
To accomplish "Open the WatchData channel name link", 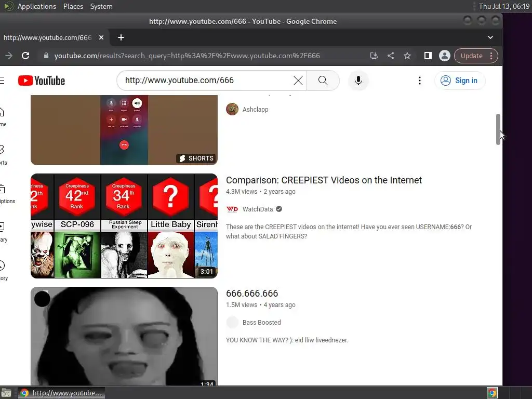I will (x=258, y=209).
